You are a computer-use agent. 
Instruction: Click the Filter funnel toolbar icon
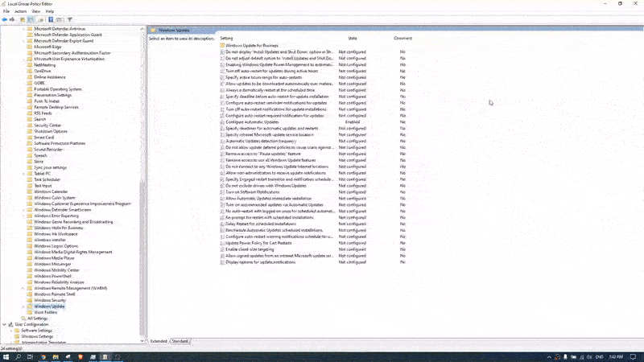tap(70, 19)
